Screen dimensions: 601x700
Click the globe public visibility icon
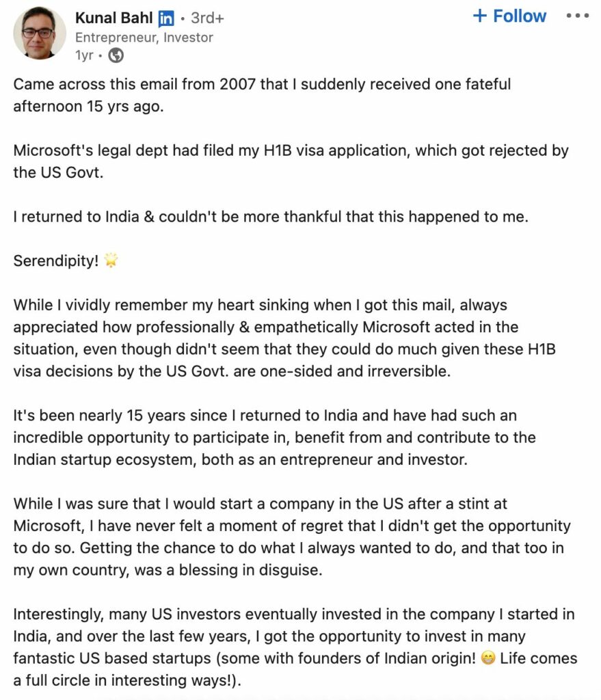click(x=116, y=55)
